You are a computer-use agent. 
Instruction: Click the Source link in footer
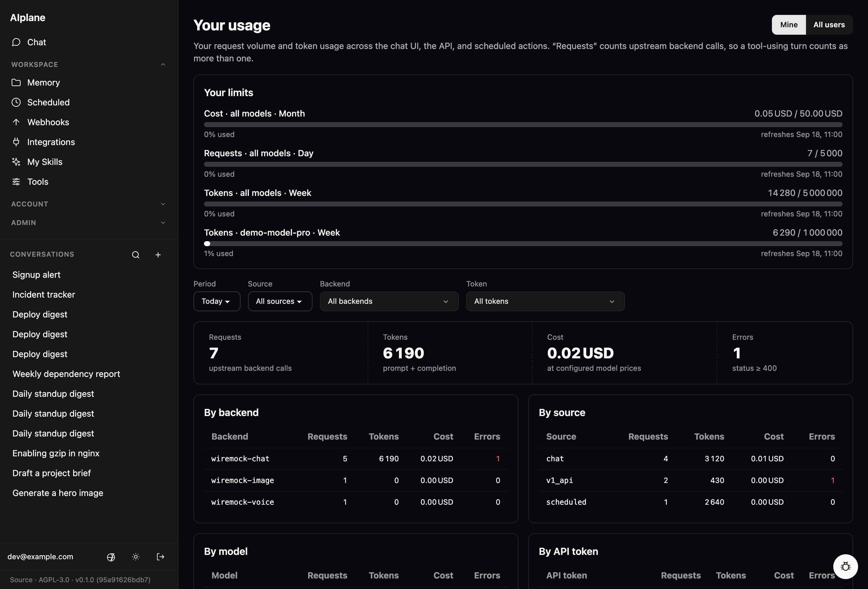[21, 580]
